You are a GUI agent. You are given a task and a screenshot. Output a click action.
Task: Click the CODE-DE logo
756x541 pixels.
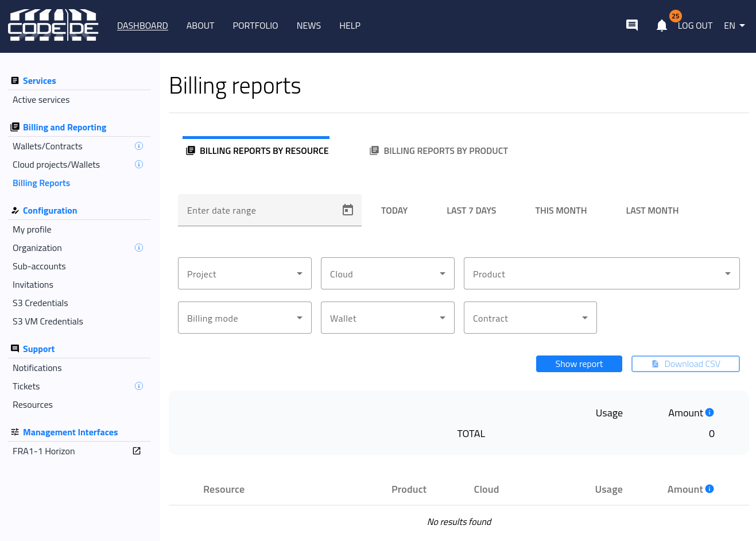53,25
